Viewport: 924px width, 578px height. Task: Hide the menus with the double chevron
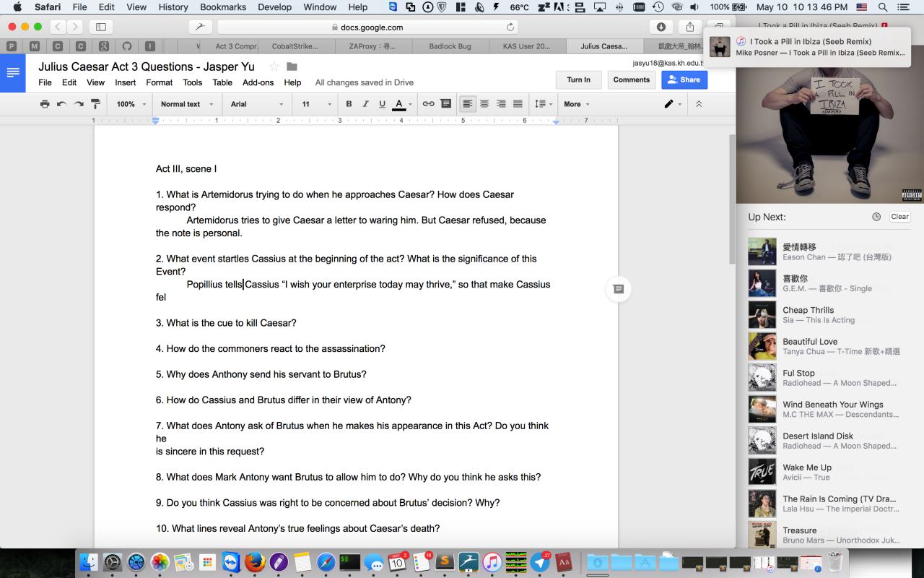[x=699, y=104]
